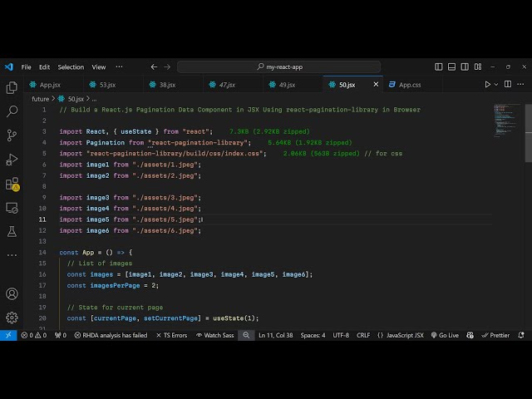Toggle Go Live server
The width and height of the screenshot is (532, 399).
(444, 335)
